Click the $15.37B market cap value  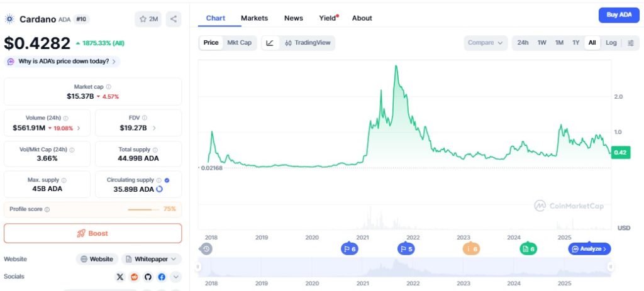pos(80,96)
